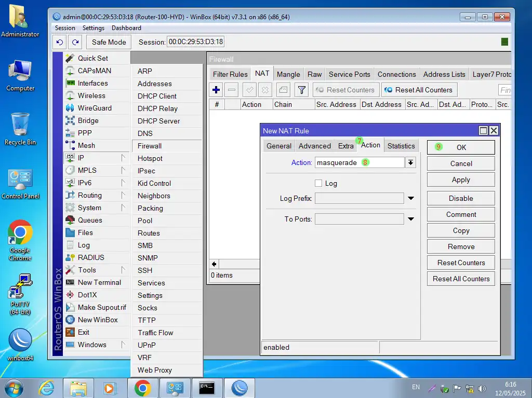The image size is (532, 398).
Task: Click the Log Prefix input field
Action: tap(359, 198)
